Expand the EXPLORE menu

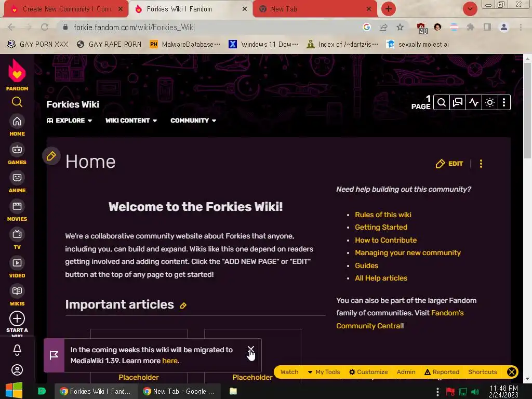coord(69,121)
